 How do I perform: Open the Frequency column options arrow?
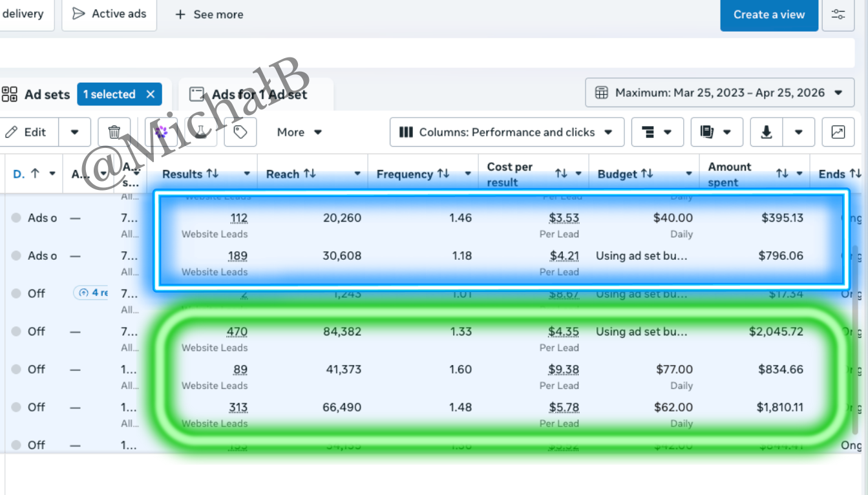pos(468,174)
